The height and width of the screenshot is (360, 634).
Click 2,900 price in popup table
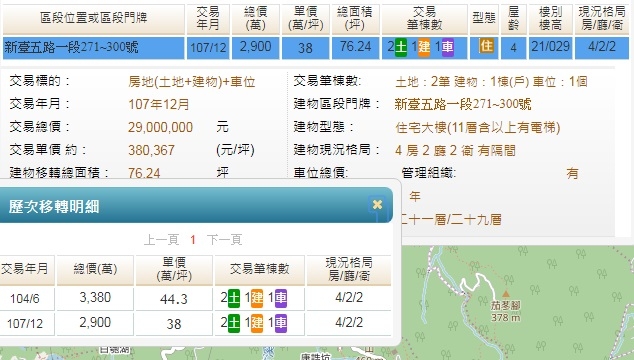click(95, 323)
